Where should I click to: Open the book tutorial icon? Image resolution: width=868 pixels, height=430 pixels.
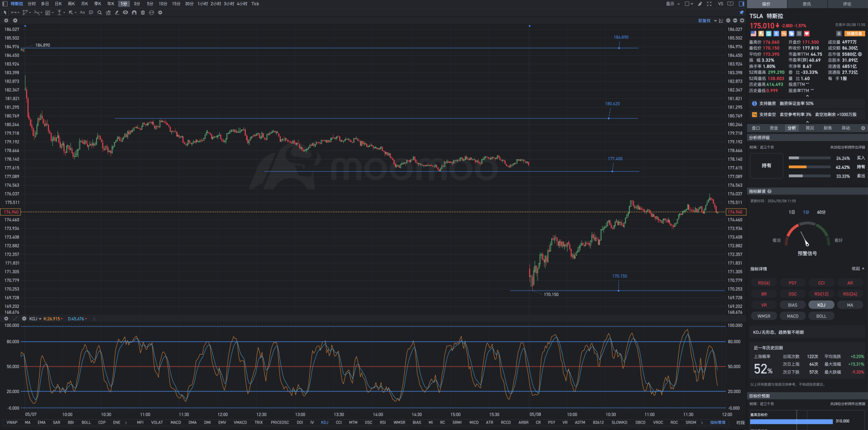[x=730, y=4]
